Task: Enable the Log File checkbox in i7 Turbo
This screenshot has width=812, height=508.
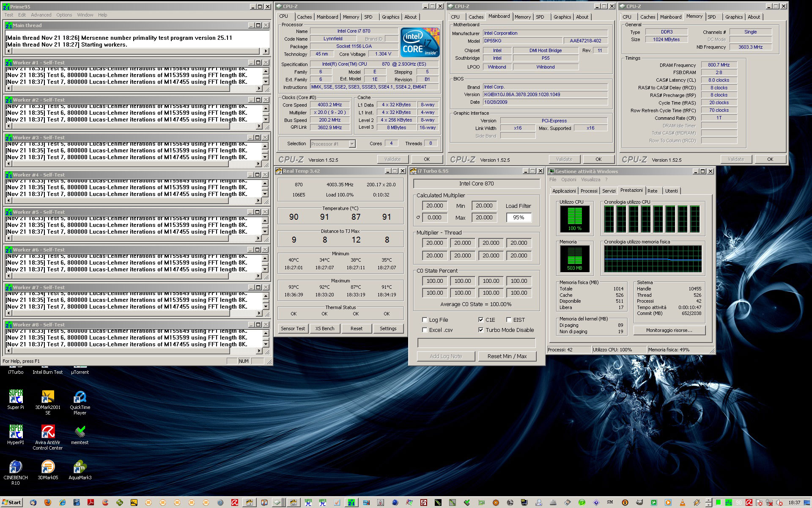Action: 425,320
